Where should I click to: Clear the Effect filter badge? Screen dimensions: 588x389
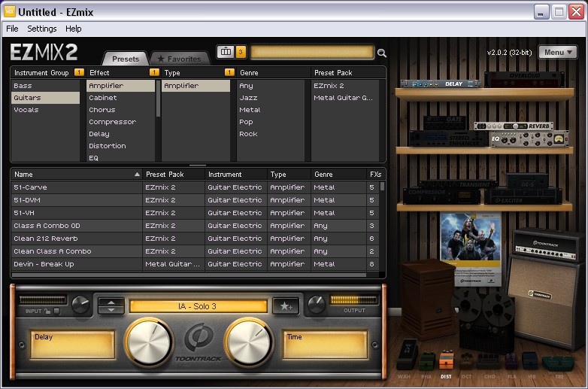point(154,72)
